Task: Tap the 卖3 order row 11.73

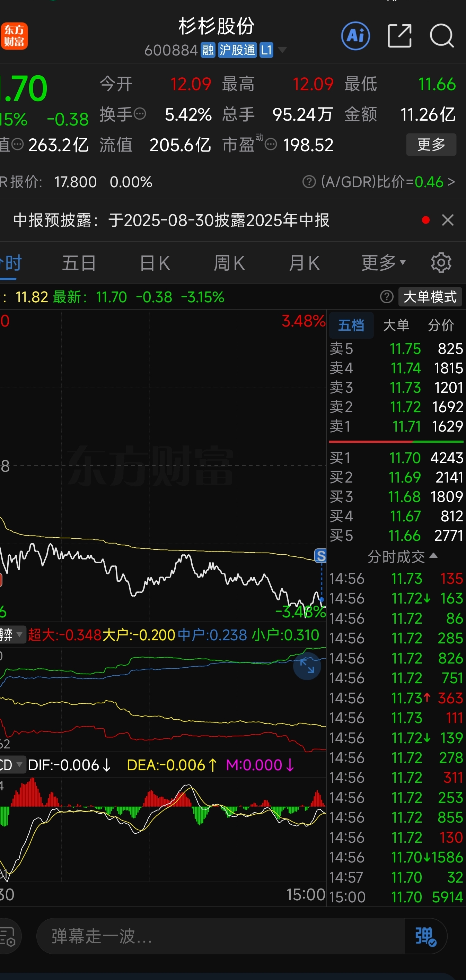Action: click(396, 388)
